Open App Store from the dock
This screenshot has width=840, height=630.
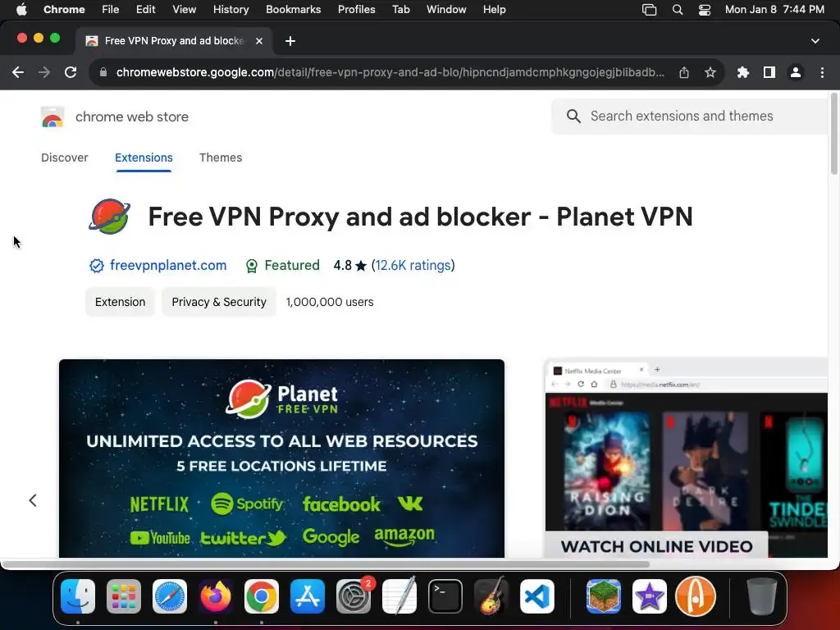(308, 596)
